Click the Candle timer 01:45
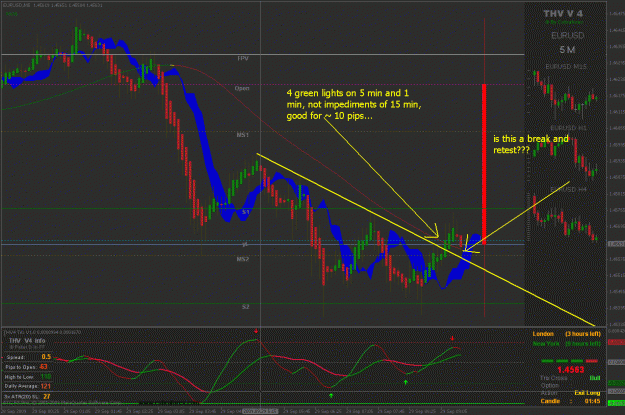Viewport: 625px width, 415px height. coord(593,401)
